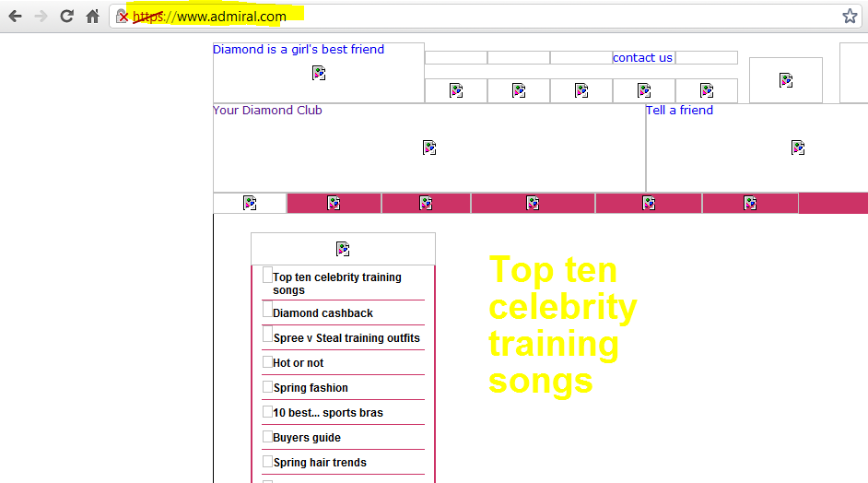Click the "Tell a friend" link
This screenshot has width=868, height=483.
tap(679, 111)
